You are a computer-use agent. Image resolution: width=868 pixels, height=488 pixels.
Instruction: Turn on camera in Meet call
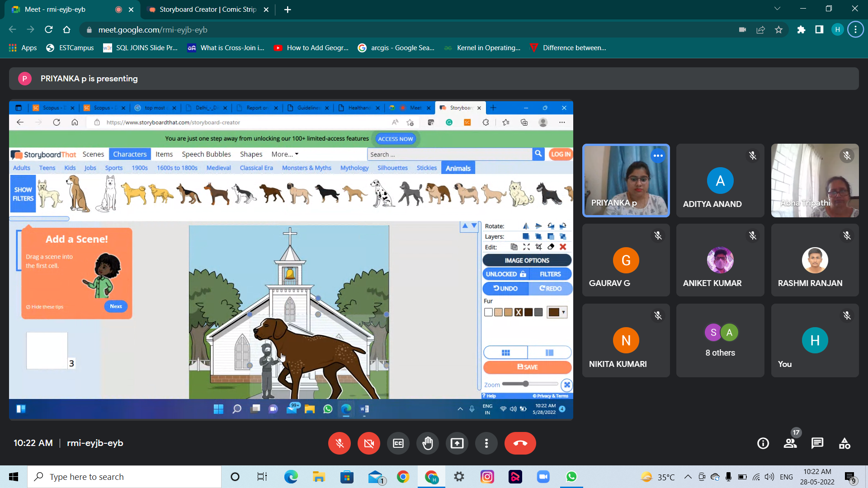point(369,443)
